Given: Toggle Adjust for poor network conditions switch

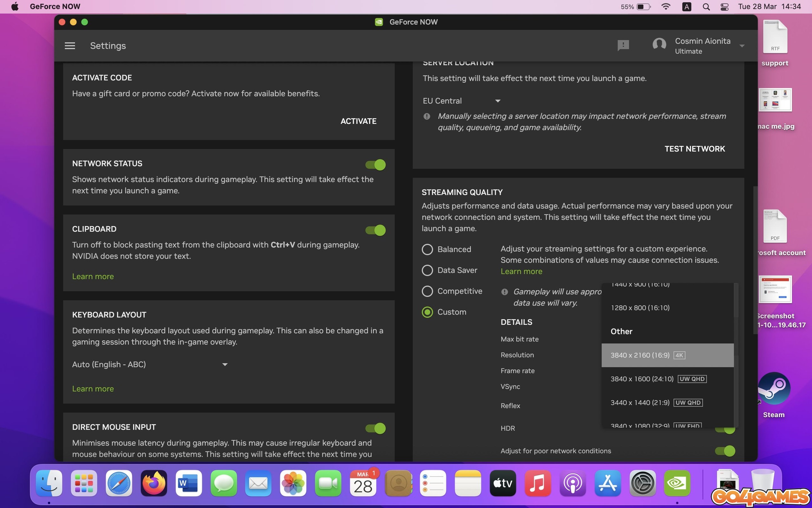Looking at the screenshot, I should [725, 451].
